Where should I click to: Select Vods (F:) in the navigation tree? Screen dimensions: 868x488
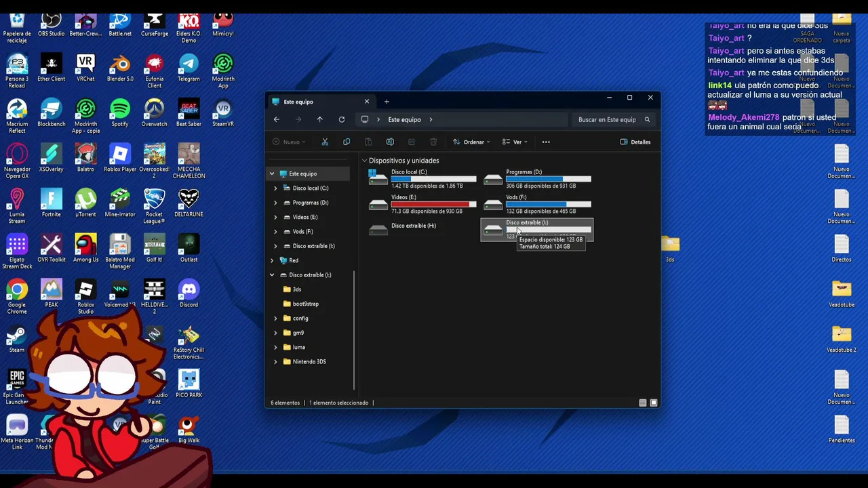coord(302,232)
